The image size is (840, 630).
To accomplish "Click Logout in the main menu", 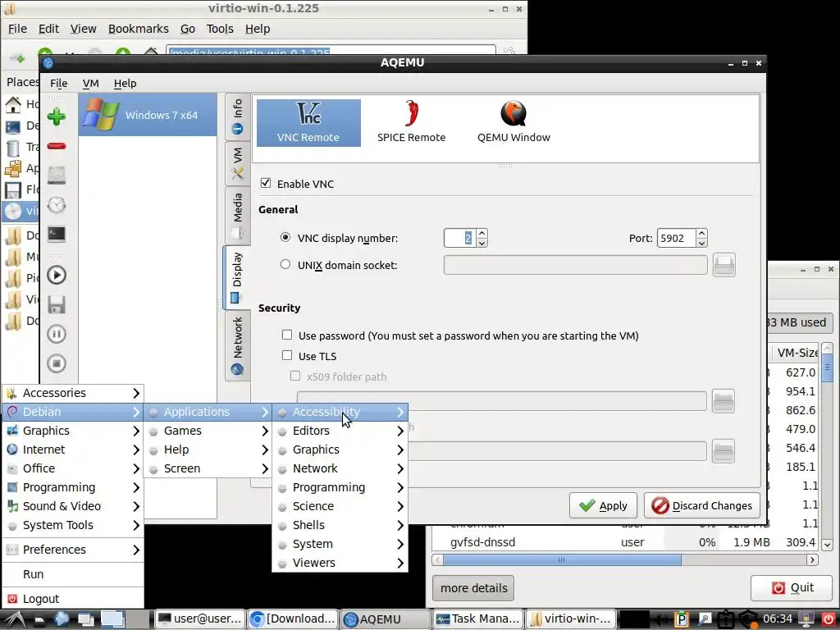I will (73, 598).
